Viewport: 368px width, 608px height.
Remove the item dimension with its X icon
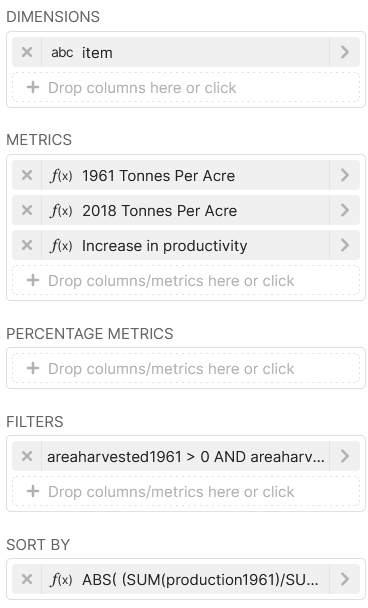[27, 52]
